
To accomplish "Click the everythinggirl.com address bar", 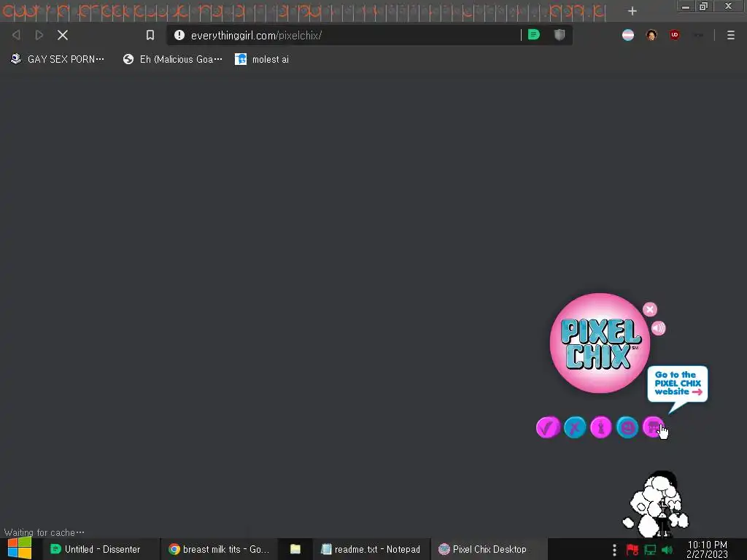I will click(x=352, y=35).
